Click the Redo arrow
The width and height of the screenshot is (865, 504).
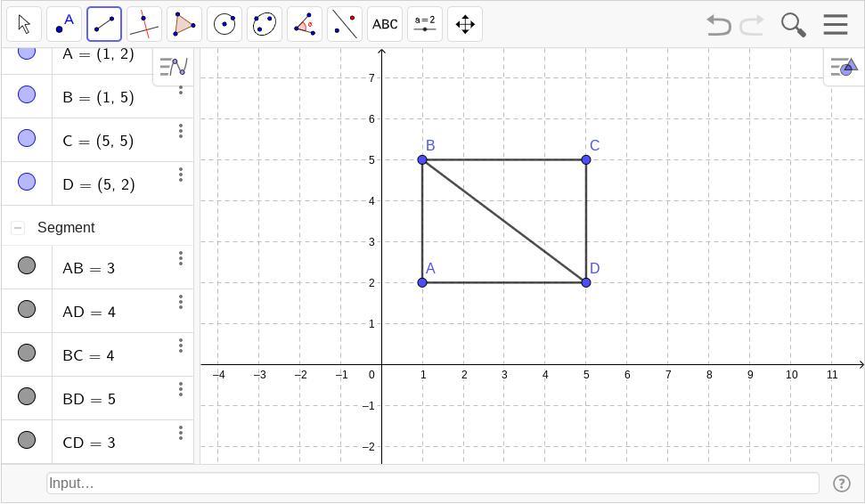[751, 25]
